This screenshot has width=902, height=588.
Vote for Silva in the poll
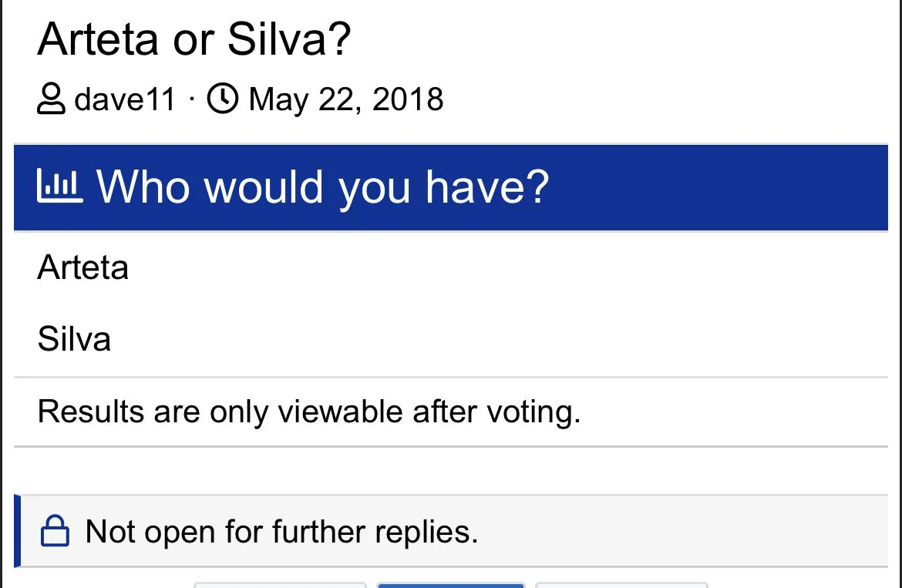[74, 339]
